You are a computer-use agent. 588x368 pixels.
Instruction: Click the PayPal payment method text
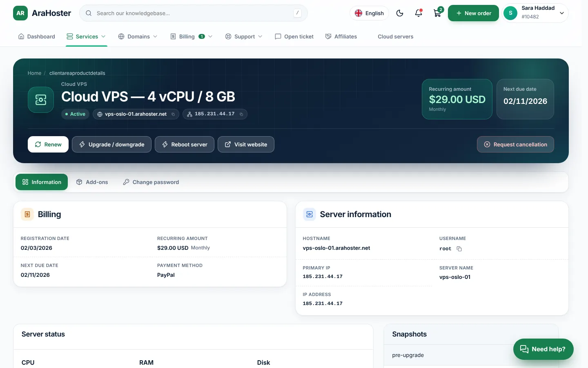click(x=166, y=275)
